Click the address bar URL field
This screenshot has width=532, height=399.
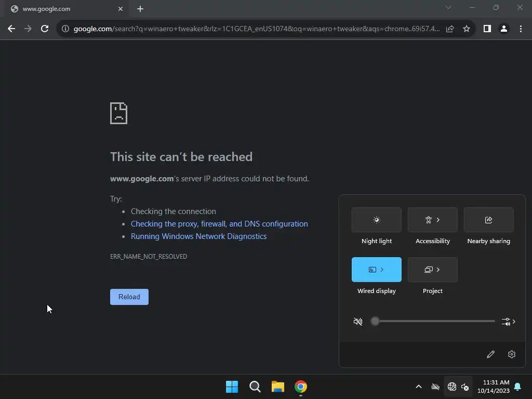pos(257,29)
